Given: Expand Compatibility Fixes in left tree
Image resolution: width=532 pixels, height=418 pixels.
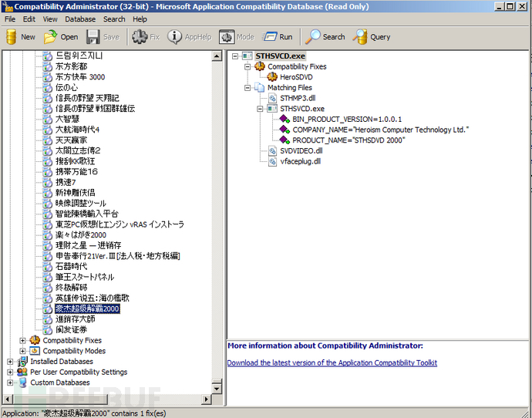Looking at the screenshot, I should [x=22, y=340].
